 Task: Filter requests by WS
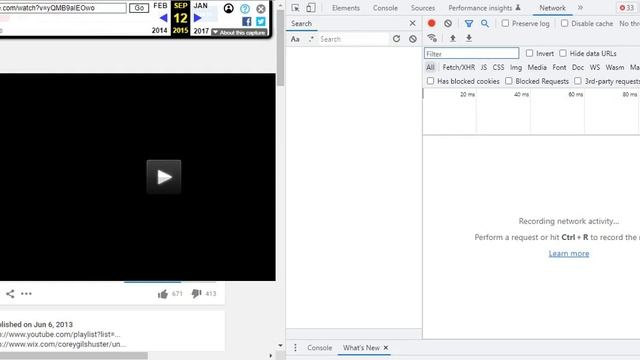(595, 67)
